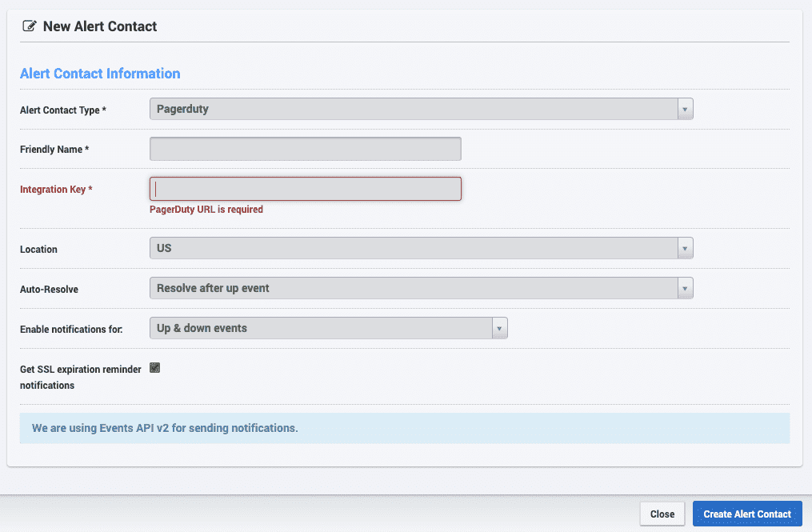Screen dimensions: 812x532
Task: Click the edit pencil icon beside New Alert Contact
Action: tap(30, 25)
